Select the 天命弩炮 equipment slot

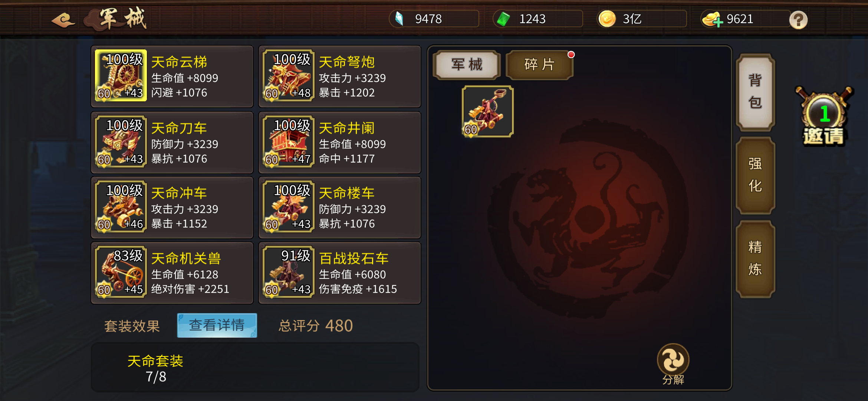click(340, 76)
